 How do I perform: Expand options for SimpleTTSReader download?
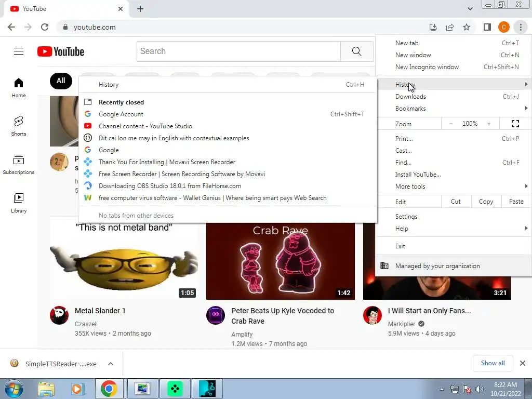(x=111, y=364)
